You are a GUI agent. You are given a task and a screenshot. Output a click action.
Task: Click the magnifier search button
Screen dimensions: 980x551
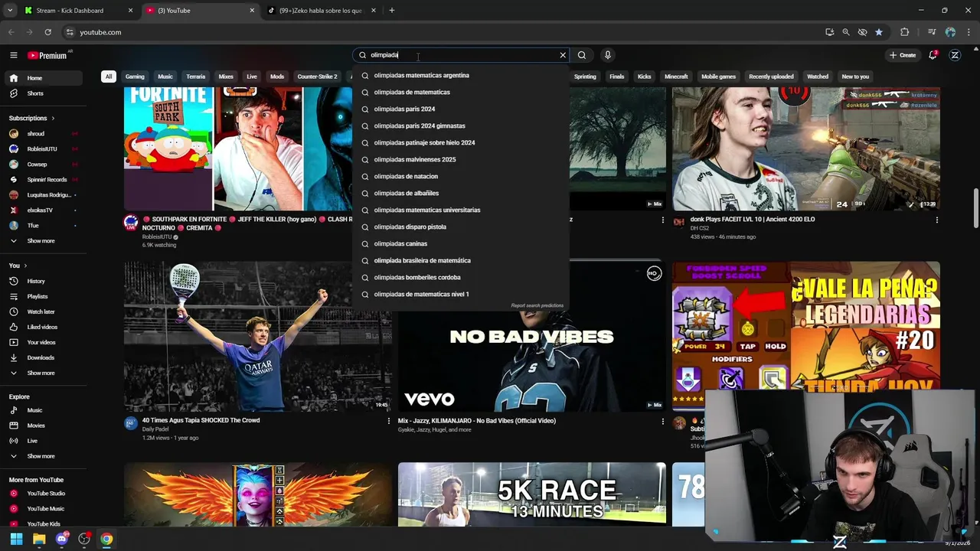(582, 55)
